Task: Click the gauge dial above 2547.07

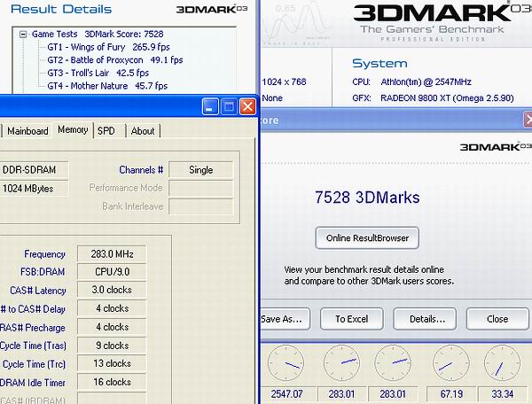Action: coord(286,363)
